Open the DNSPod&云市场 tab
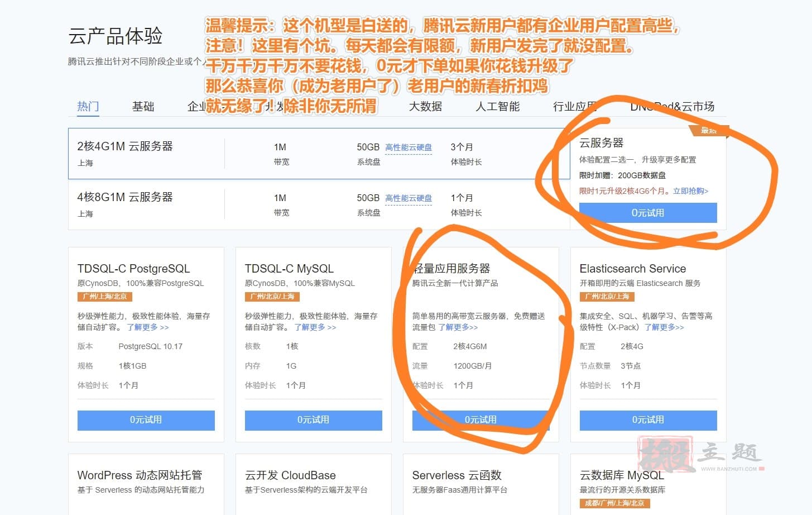 pyautogui.click(x=672, y=106)
